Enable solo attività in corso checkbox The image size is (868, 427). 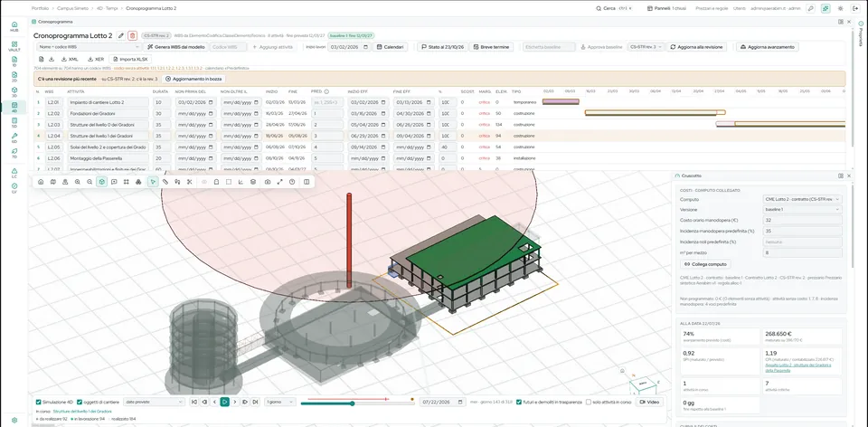click(x=589, y=402)
